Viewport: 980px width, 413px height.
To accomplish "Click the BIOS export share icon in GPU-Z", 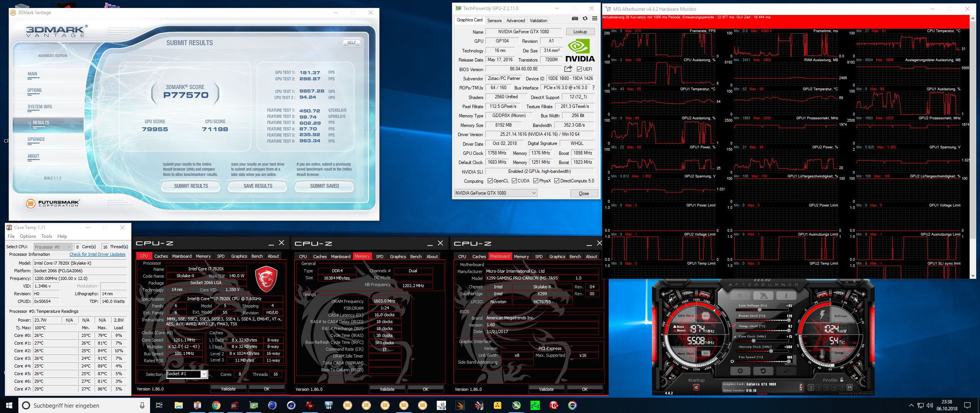I will [x=568, y=69].
